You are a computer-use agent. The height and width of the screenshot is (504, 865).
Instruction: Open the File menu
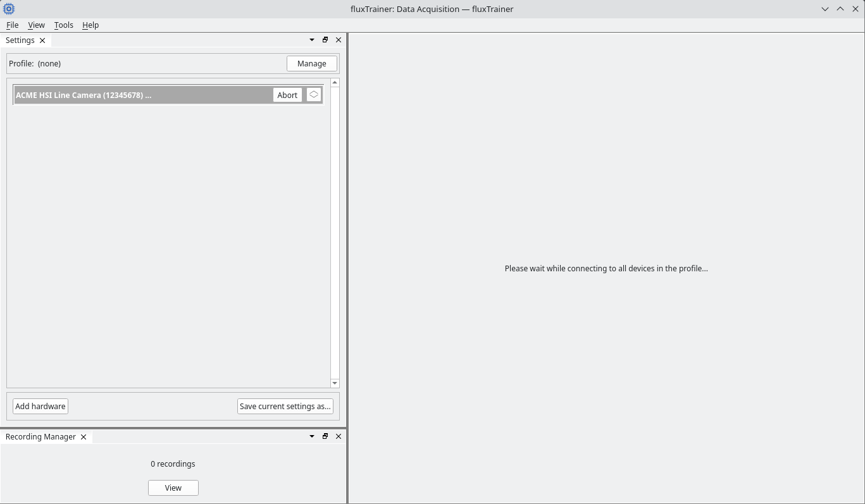pyautogui.click(x=12, y=25)
